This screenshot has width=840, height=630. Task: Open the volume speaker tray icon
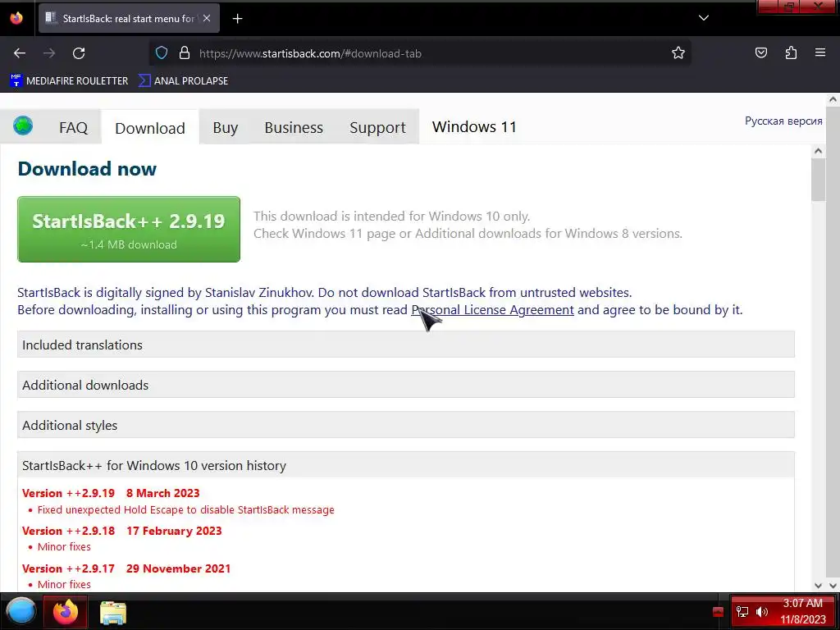(762, 611)
